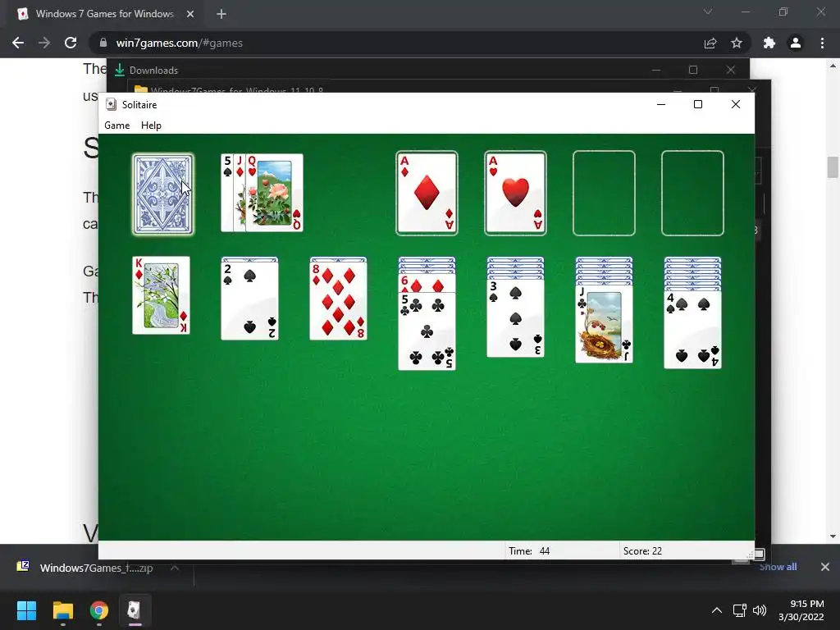The height and width of the screenshot is (630, 840).
Task: Open Chrome tab search dropdown
Action: pyautogui.click(x=708, y=11)
